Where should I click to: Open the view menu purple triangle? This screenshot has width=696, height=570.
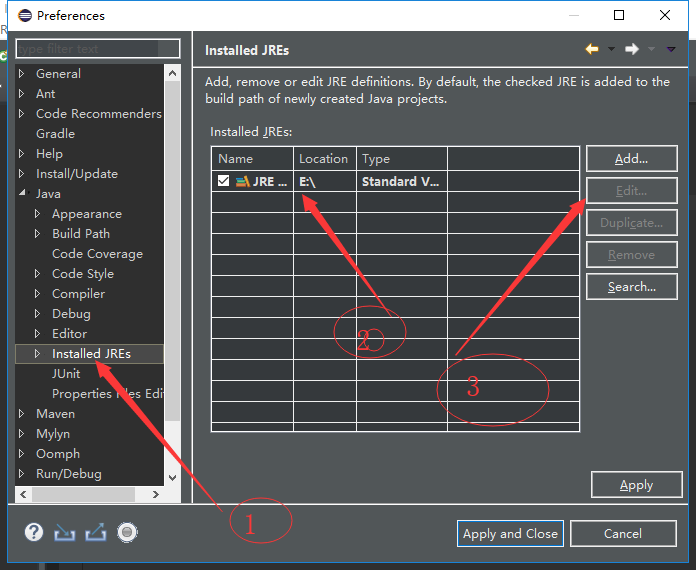pos(671,49)
